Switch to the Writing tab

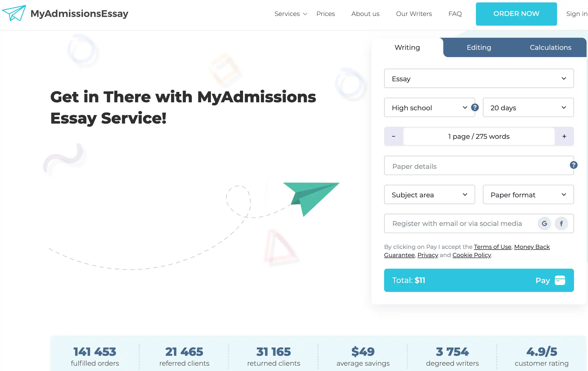tap(407, 47)
